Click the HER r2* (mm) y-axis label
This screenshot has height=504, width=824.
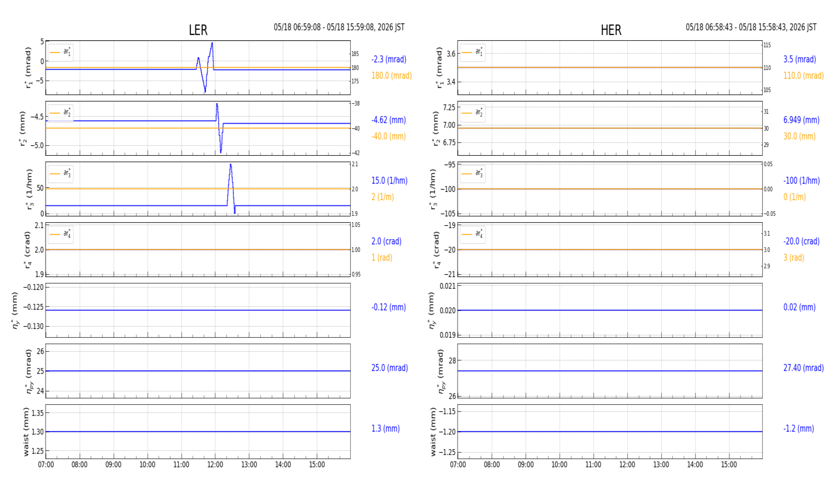pos(435,128)
